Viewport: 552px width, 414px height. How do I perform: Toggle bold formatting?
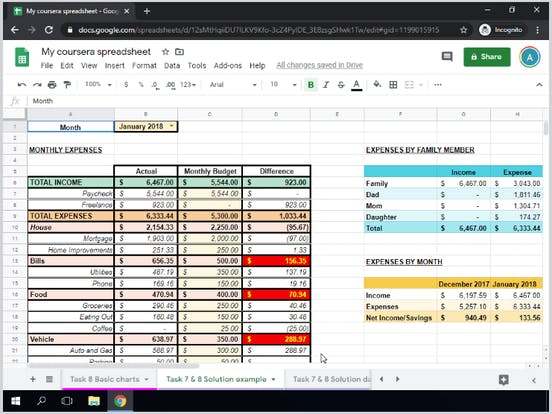[x=310, y=84]
